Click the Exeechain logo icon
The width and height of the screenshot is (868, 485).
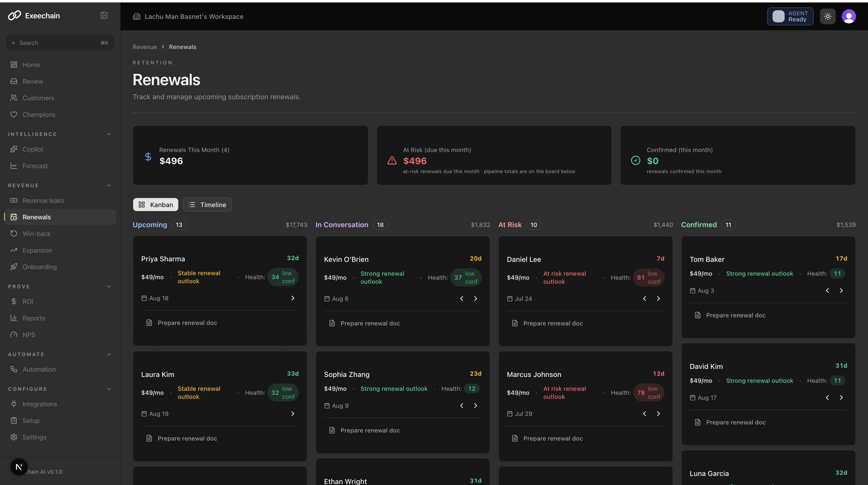click(15, 16)
